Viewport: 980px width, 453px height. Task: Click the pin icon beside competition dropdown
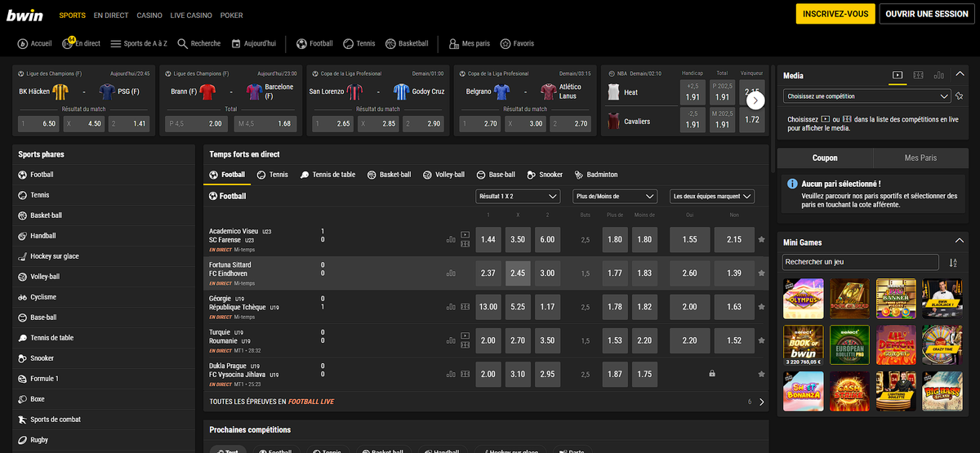(959, 95)
